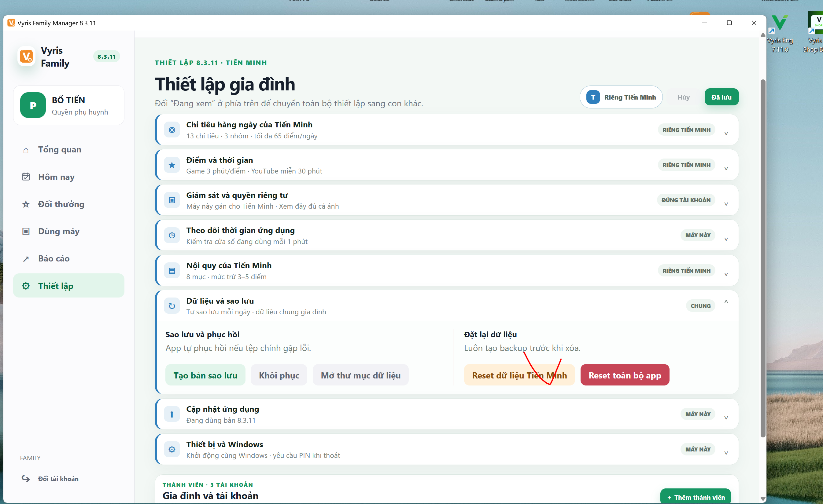Click the star icon beside Điểm và thời gian

pyautogui.click(x=172, y=165)
